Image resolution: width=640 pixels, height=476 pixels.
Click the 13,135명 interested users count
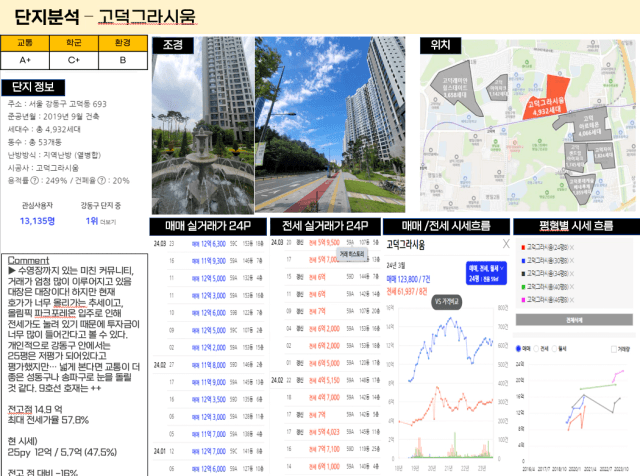[37, 221]
